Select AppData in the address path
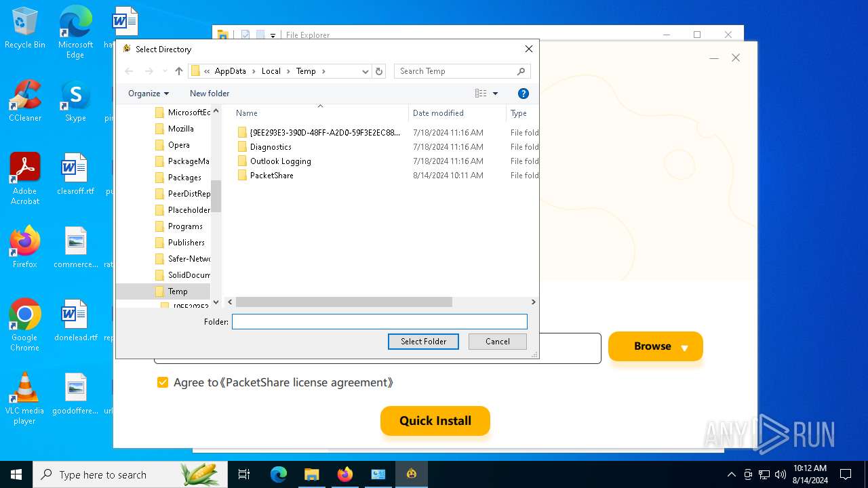Viewport: 868px width, 488px height. pos(231,71)
